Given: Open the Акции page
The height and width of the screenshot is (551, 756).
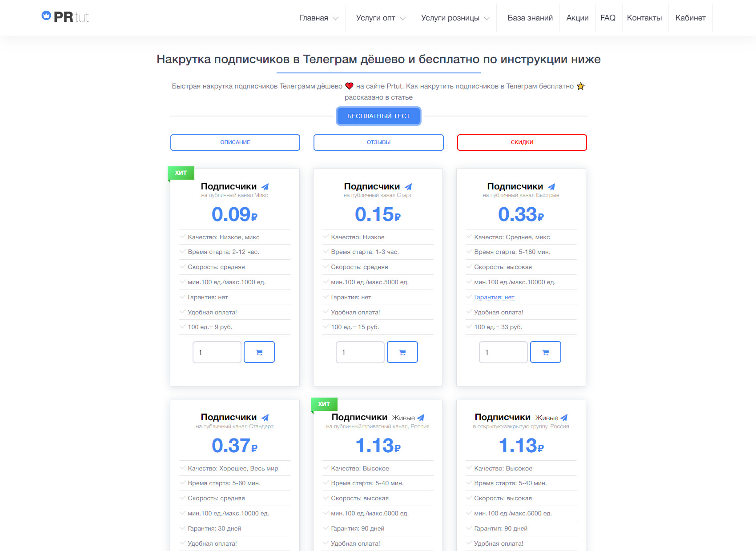Looking at the screenshot, I should coord(577,18).
